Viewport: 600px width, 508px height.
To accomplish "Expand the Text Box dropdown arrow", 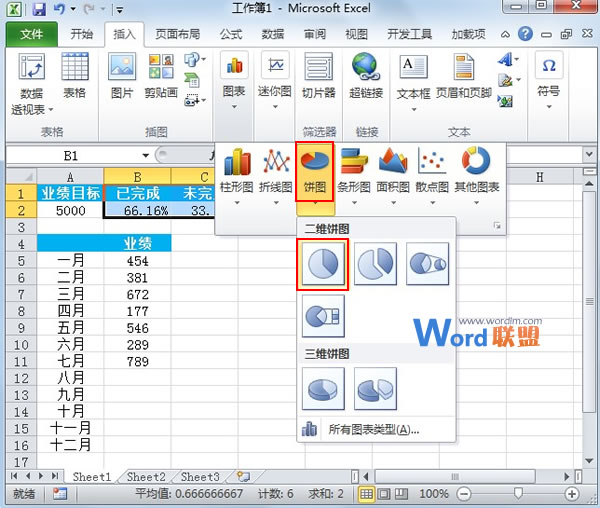I will click(x=414, y=110).
